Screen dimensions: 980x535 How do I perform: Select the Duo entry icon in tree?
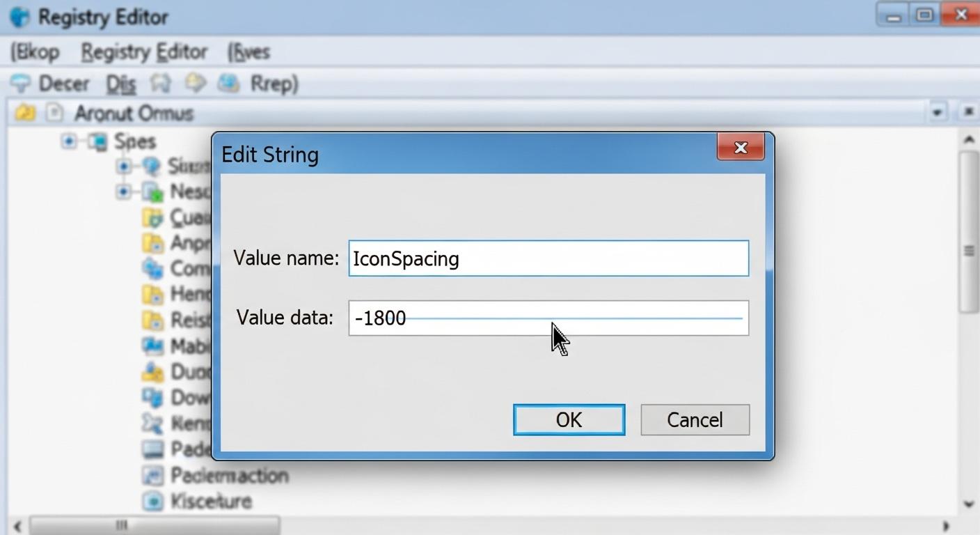[152, 372]
